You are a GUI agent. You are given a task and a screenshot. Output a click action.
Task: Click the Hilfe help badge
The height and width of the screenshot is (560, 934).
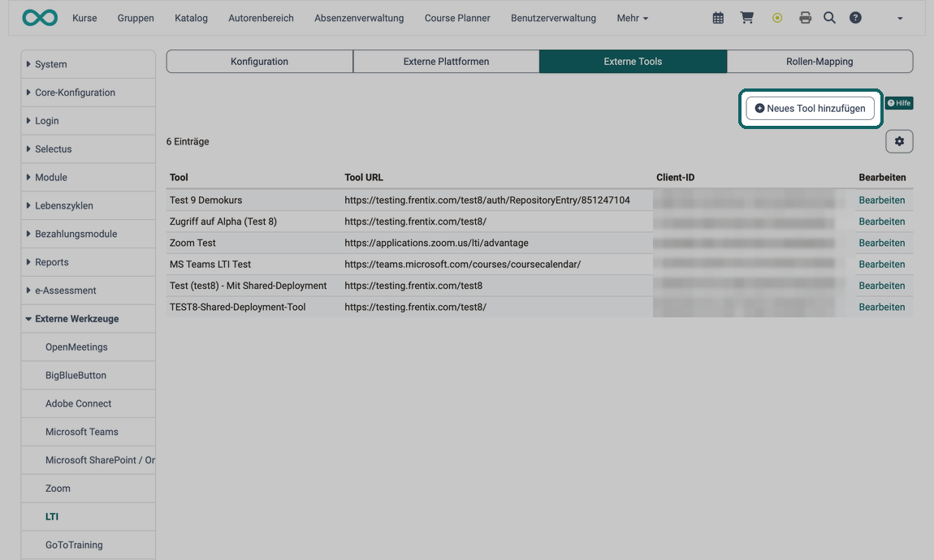tap(899, 103)
